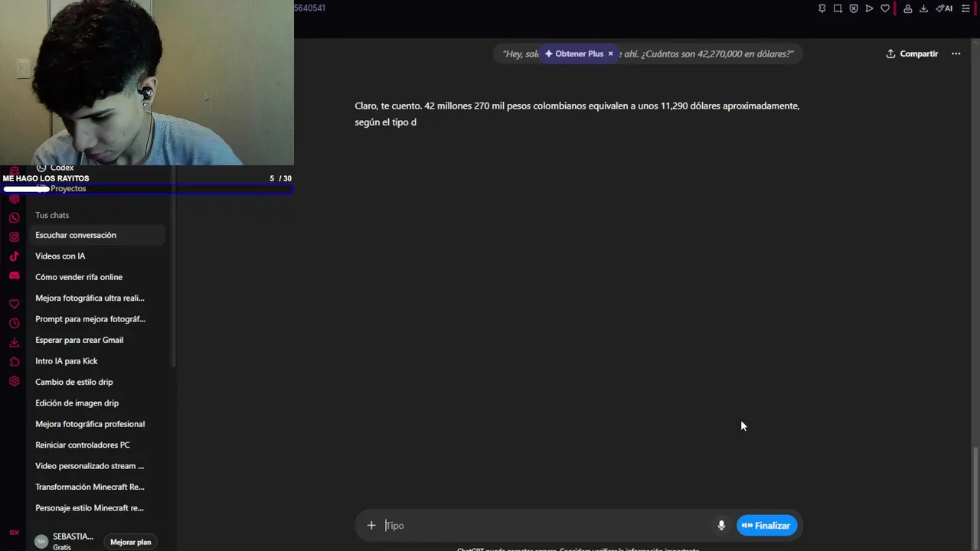Open chat Cómo vender rifa online
Image resolution: width=980 pixels, height=551 pixels.
tap(98, 277)
